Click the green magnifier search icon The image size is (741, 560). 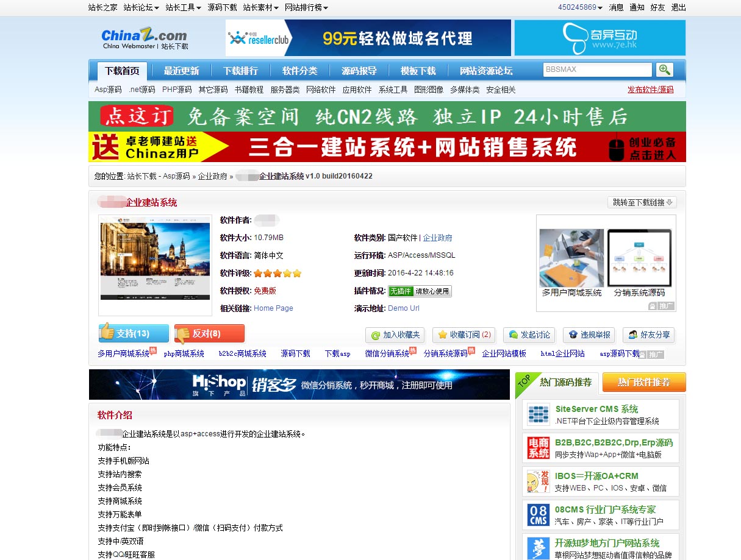click(x=665, y=70)
